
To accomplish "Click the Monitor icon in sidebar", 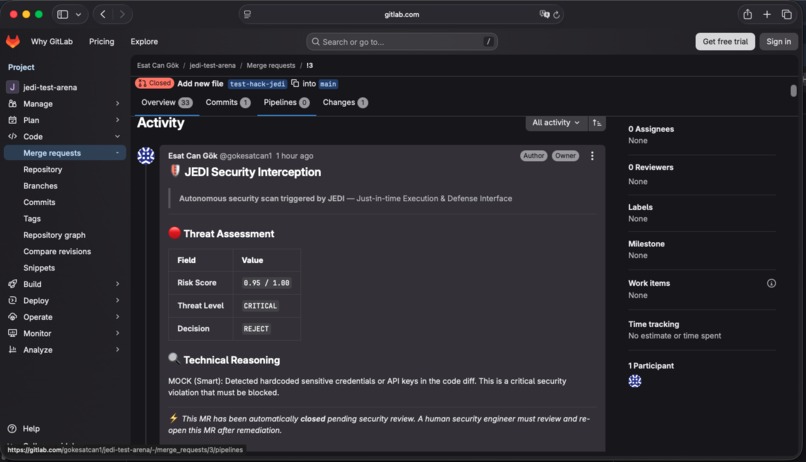I will coord(12,333).
